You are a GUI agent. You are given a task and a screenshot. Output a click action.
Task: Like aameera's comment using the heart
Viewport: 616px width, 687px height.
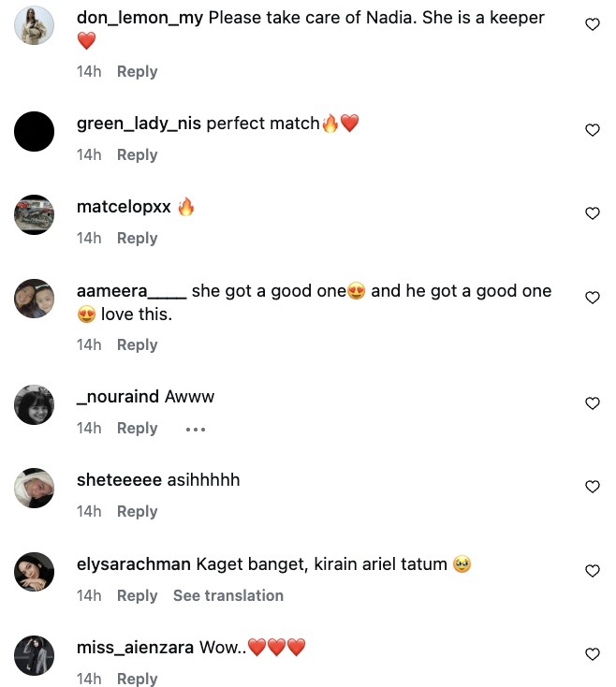coord(592,298)
